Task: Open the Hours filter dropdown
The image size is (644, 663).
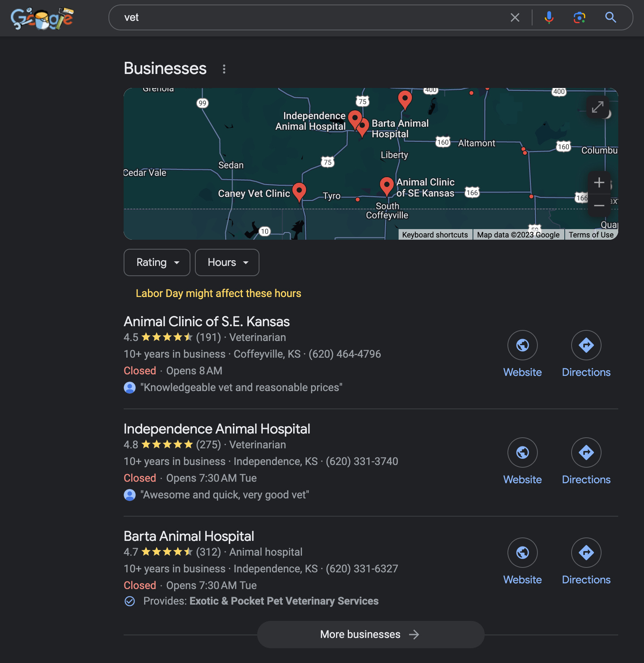Action: click(x=226, y=262)
